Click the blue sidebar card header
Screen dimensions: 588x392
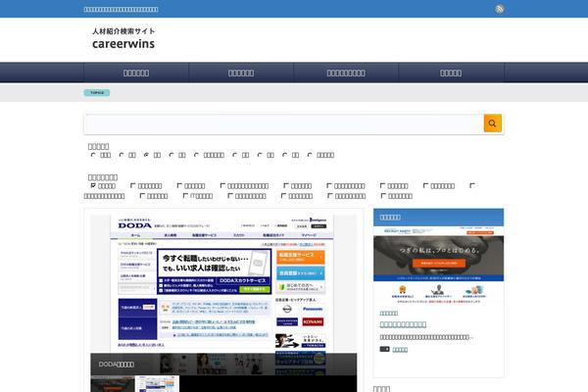pyautogui.click(x=438, y=218)
